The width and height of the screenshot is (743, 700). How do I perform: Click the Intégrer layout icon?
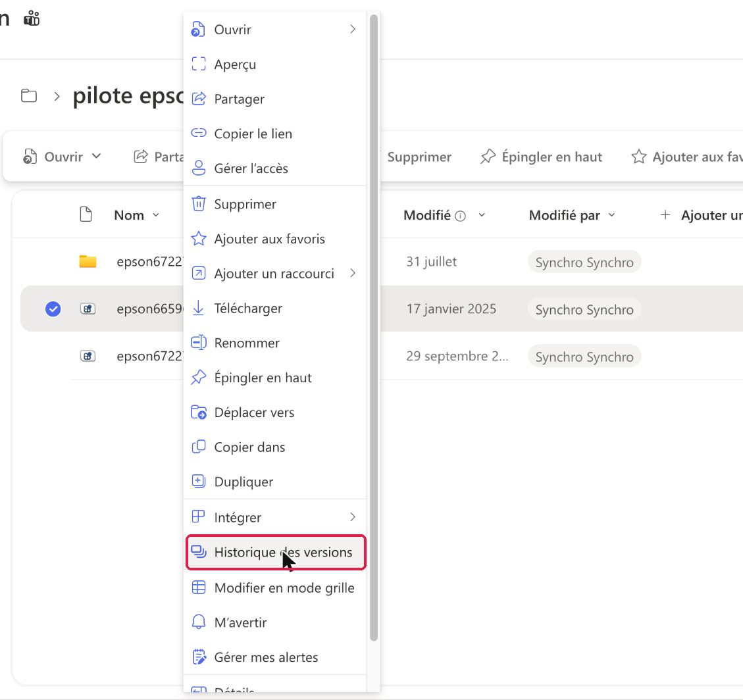point(199,516)
